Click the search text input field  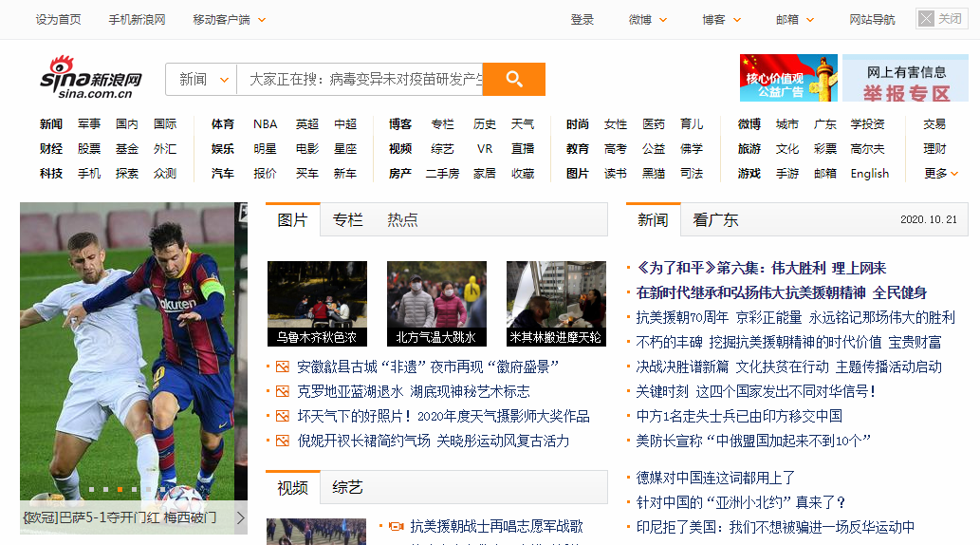pyautogui.click(x=360, y=80)
